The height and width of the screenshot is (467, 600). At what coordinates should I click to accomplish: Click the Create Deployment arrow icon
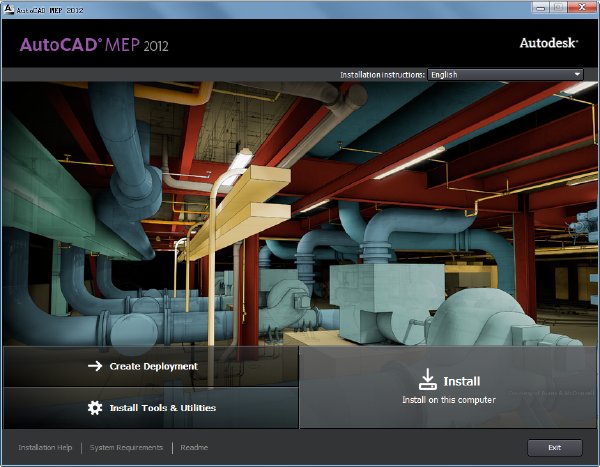(x=95, y=366)
